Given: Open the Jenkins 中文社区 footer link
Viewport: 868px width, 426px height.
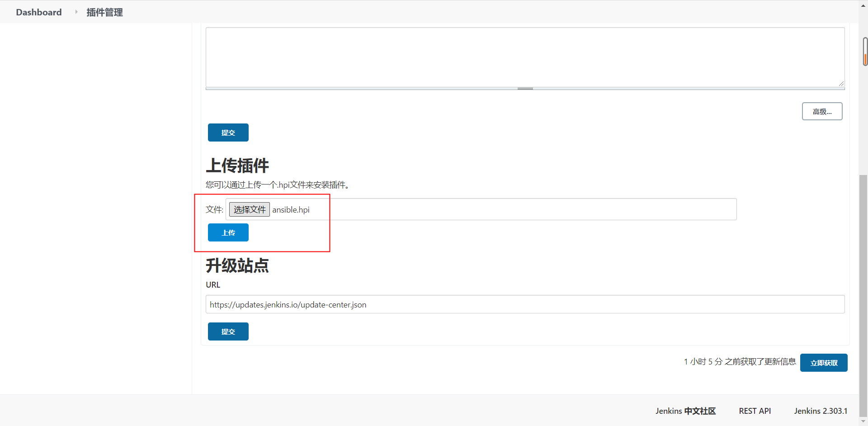Looking at the screenshot, I should (x=685, y=411).
